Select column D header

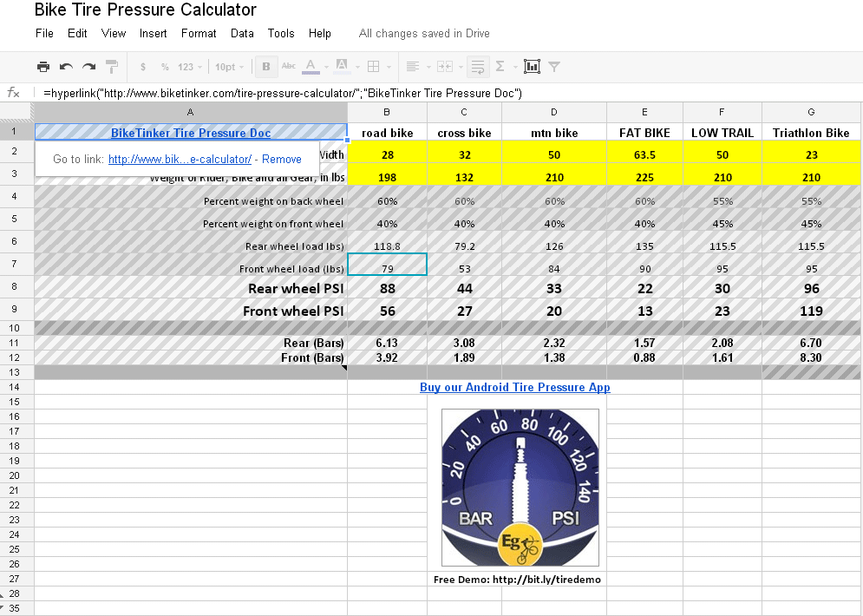pos(554,112)
